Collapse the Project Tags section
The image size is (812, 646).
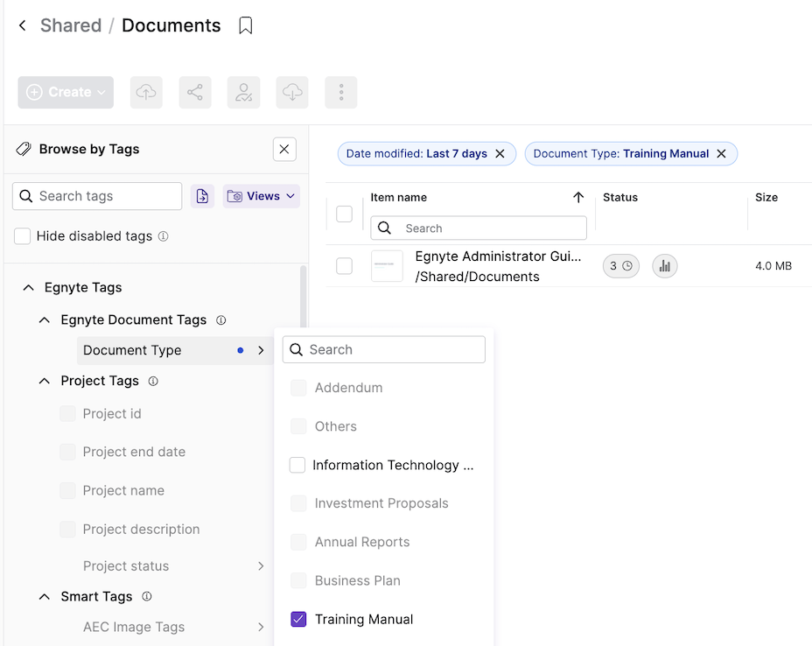pyautogui.click(x=44, y=381)
